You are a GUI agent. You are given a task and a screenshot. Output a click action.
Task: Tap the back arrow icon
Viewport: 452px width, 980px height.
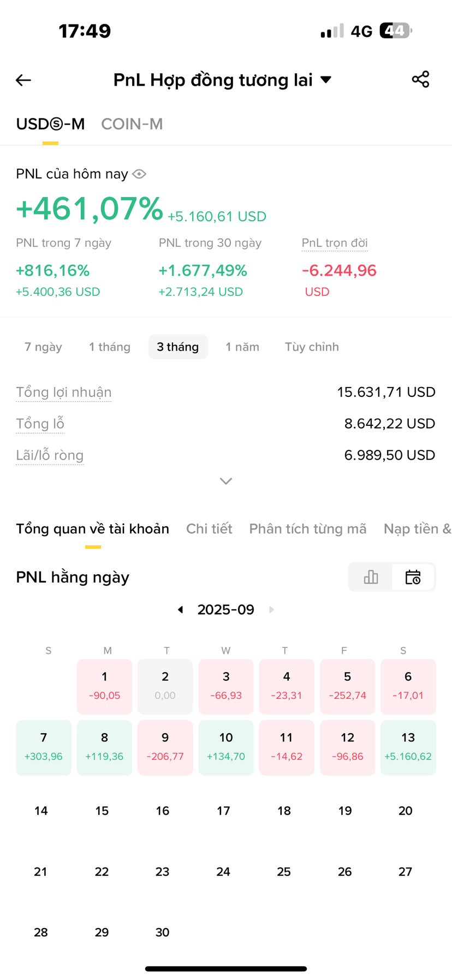(23, 80)
